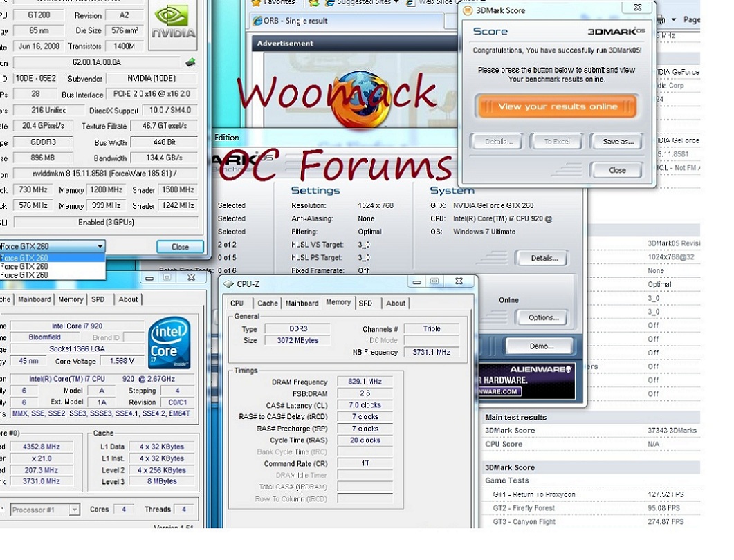Click View your results online button
The image size is (734, 560).
[557, 106]
